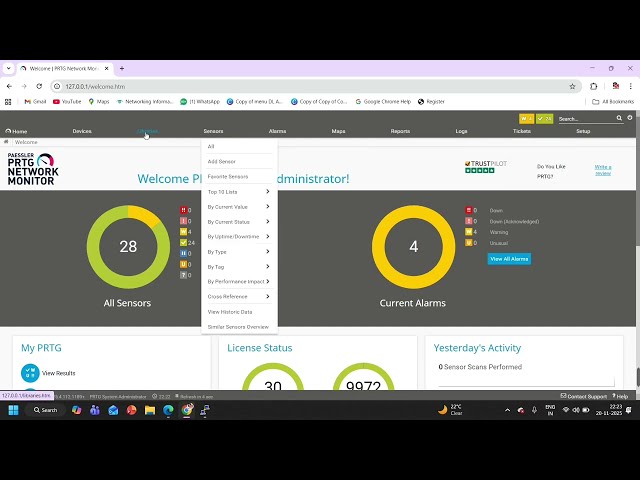Click the search magnifier icon
The width and height of the screenshot is (640, 480).
(619, 118)
